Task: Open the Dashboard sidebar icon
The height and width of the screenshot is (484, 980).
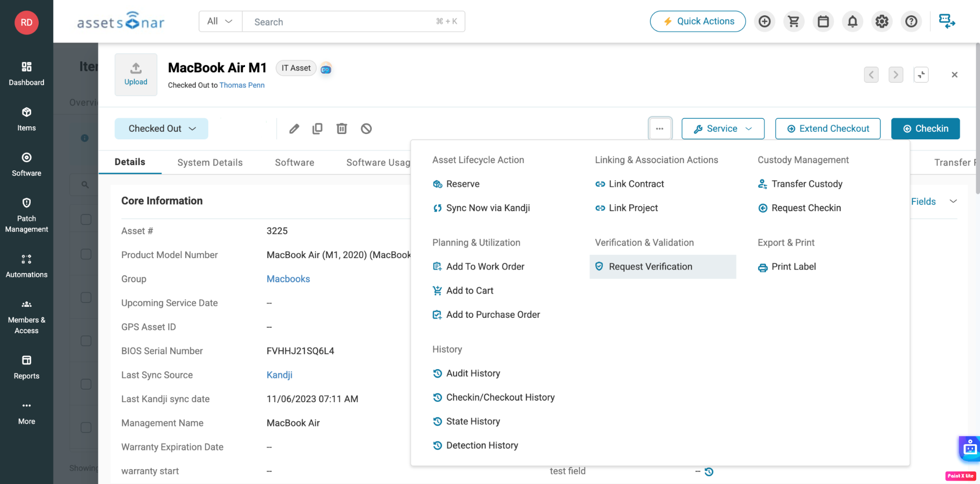Action: click(26, 74)
